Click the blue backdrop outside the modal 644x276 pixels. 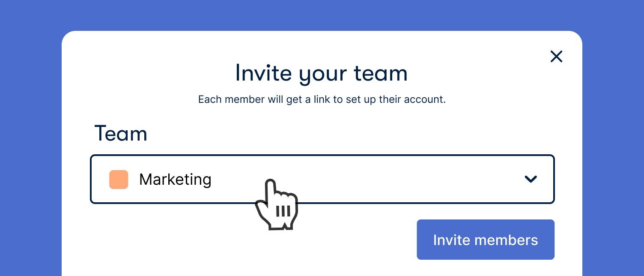click(30, 137)
